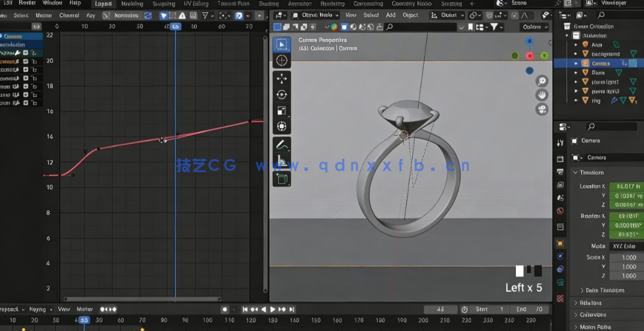
Task: Toggle the snapping magnet icon in the header
Action: pos(489,15)
